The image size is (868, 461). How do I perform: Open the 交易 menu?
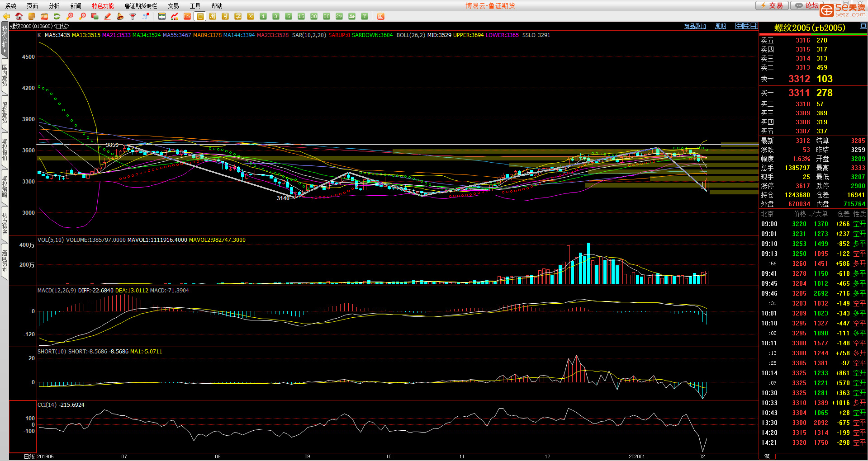(174, 6)
